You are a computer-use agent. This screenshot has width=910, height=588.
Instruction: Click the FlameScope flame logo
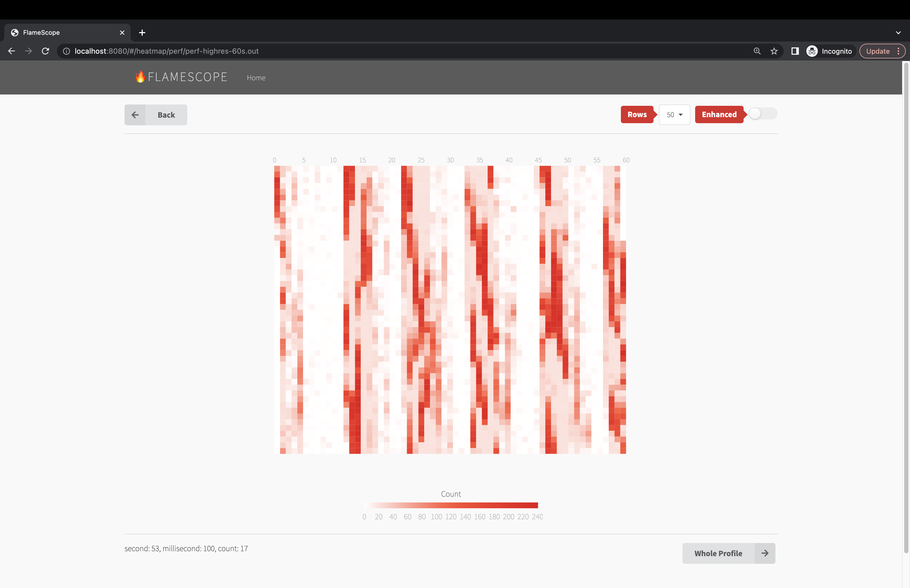(141, 77)
